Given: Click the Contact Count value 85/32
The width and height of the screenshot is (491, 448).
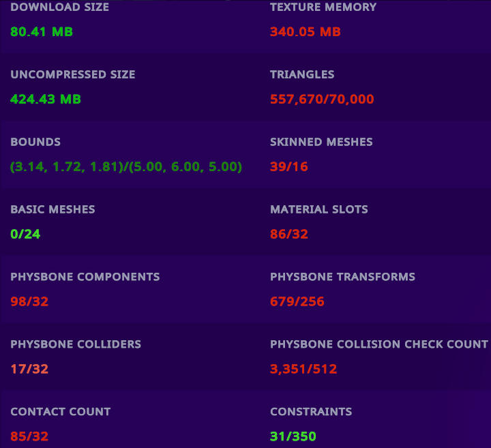Looking at the screenshot, I should 29,436.
